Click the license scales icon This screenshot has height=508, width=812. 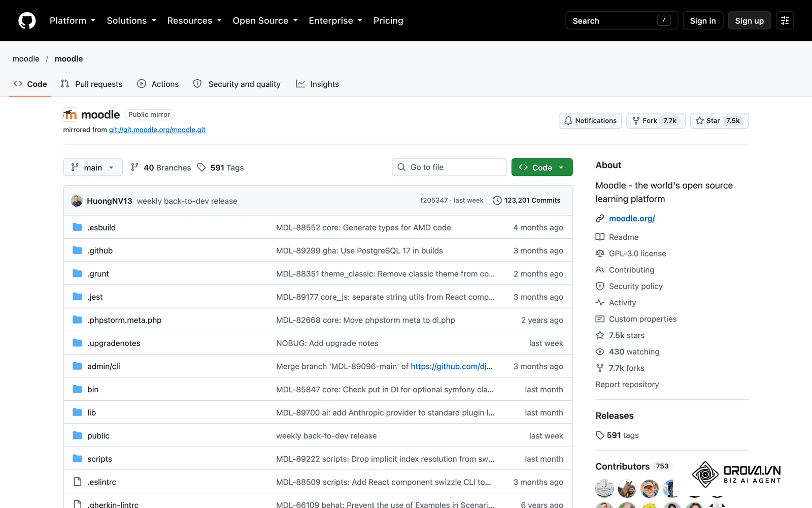(600, 253)
